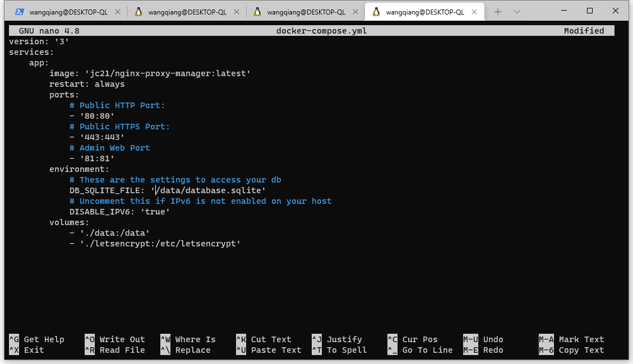Close the third terminal tab
This screenshot has height=364, width=633.
click(x=357, y=12)
